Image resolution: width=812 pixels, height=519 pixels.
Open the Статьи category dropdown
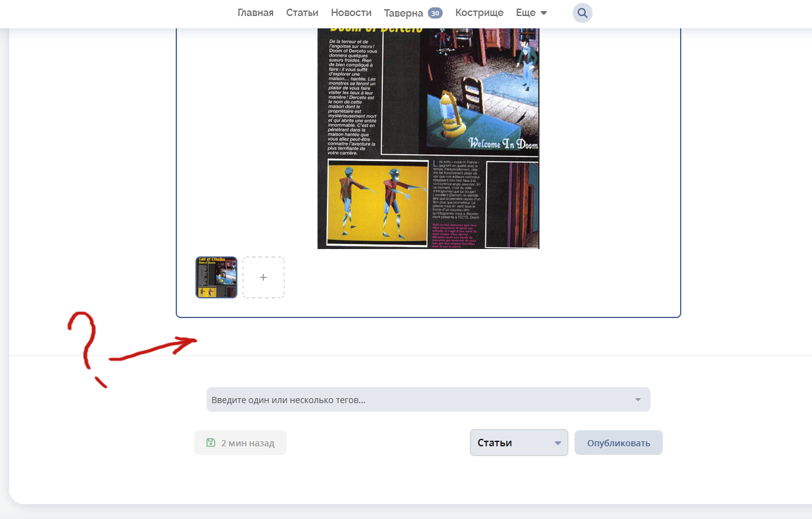coord(519,443)
